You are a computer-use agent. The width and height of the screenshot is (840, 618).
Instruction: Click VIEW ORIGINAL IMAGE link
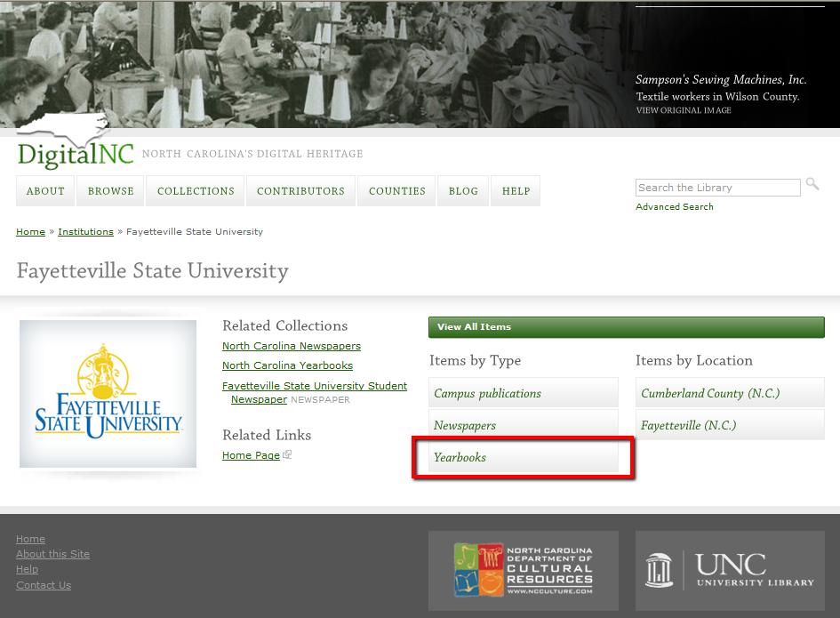[x=683, y=110]
